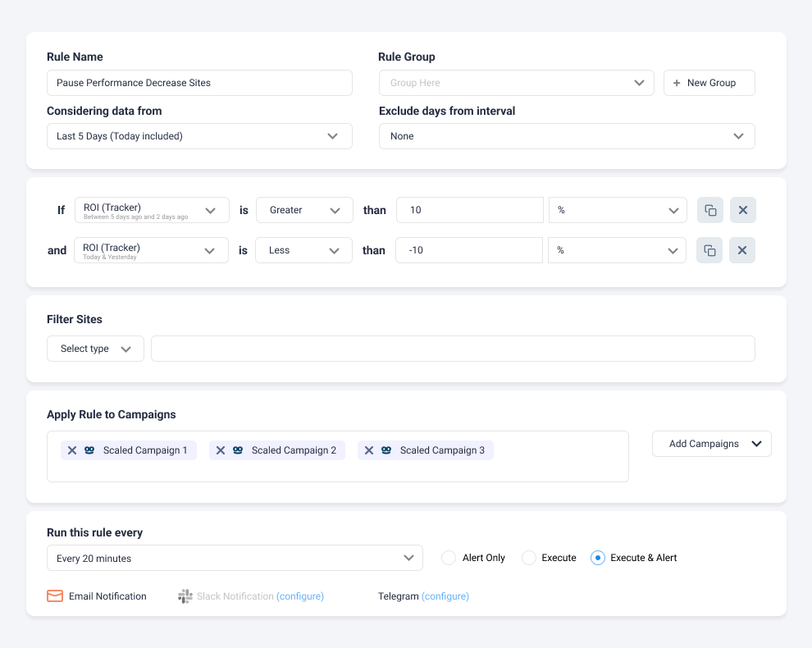Open the Less comparison dropdown
Image resolution: width=812 pixels, height=648 pixels.
pyautogui.click(x=304, y=250)
